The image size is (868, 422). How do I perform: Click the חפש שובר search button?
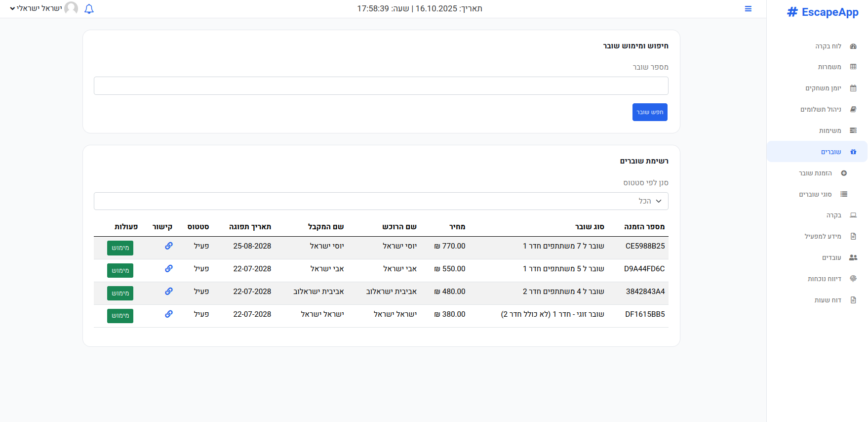650,112
